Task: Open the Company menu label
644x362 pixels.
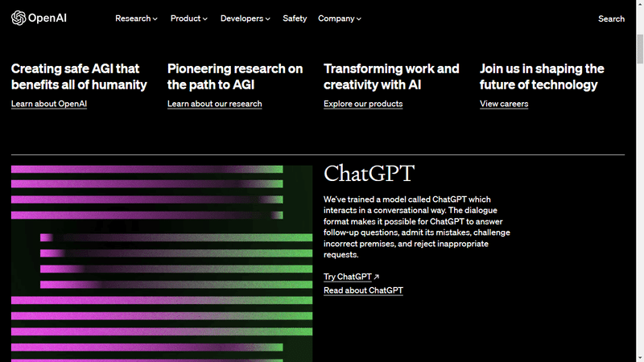Action: (336, 19)
